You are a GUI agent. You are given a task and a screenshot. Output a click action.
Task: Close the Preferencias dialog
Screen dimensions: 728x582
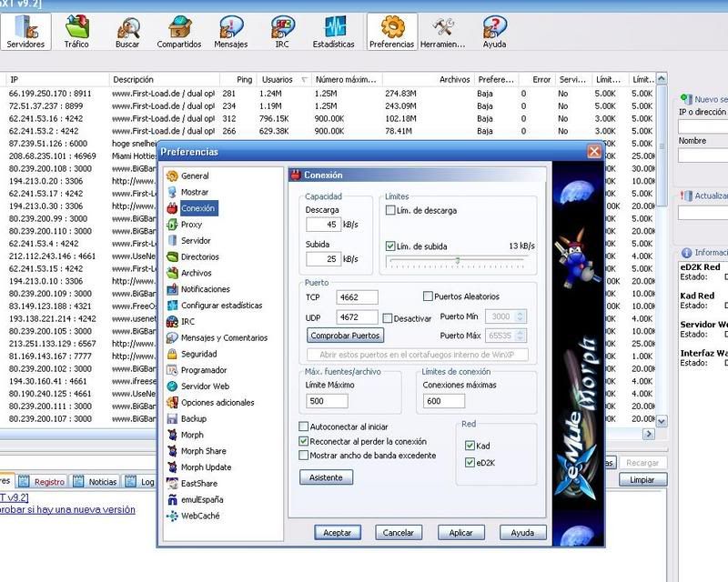pyautogui.click(x=594, y=151)
